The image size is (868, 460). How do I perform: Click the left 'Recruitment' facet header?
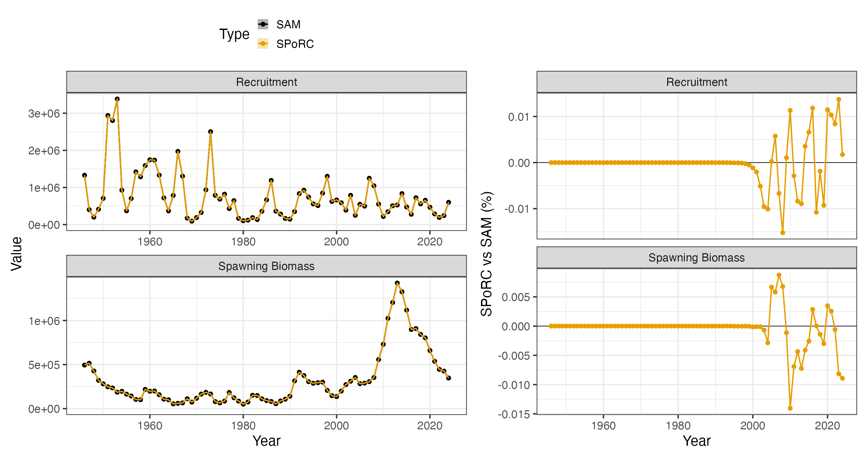(266, 82)
